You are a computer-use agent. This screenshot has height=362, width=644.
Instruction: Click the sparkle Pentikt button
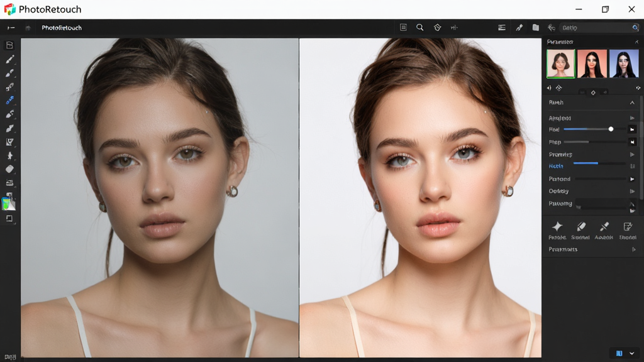click(x=557, y=230)
